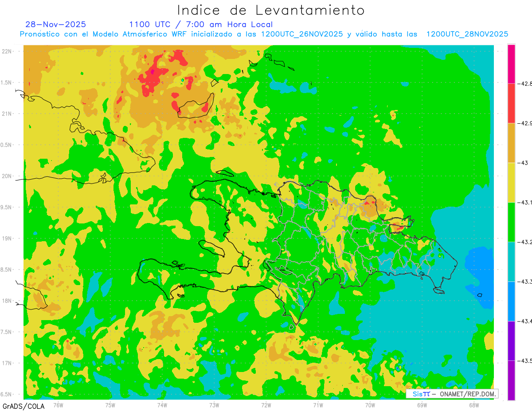The image size is (532, 411).
Task: Select the longitude label "72W"
Action: [266, 405]
